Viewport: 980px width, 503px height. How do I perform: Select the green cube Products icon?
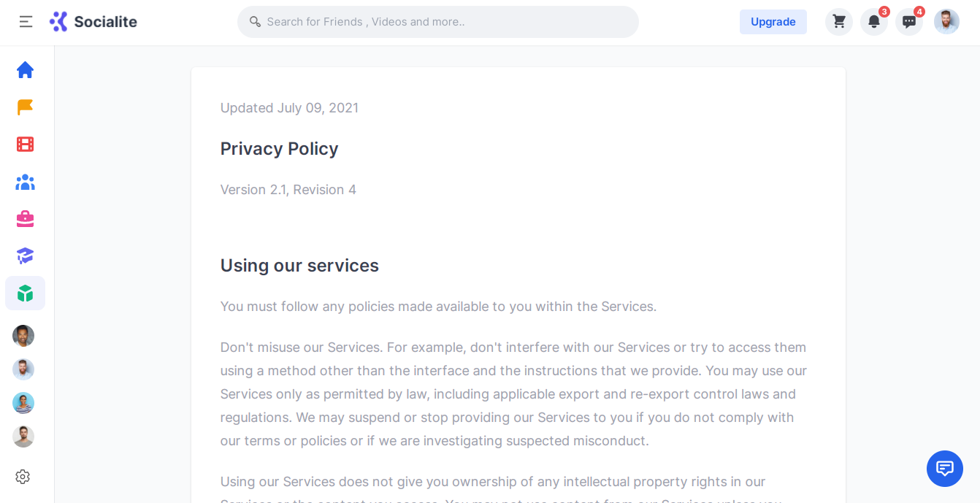point(26,293)
